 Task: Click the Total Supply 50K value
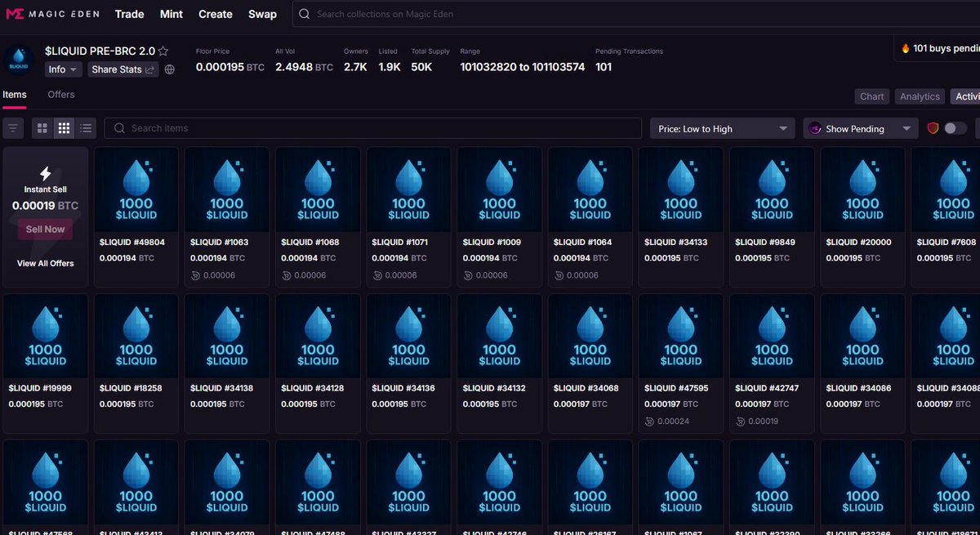[421, 67]
